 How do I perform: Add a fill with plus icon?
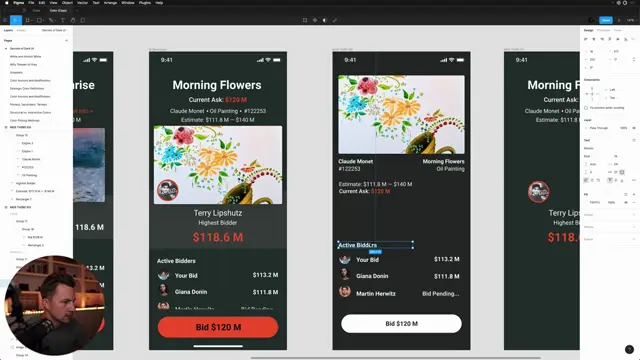[634, 194]
